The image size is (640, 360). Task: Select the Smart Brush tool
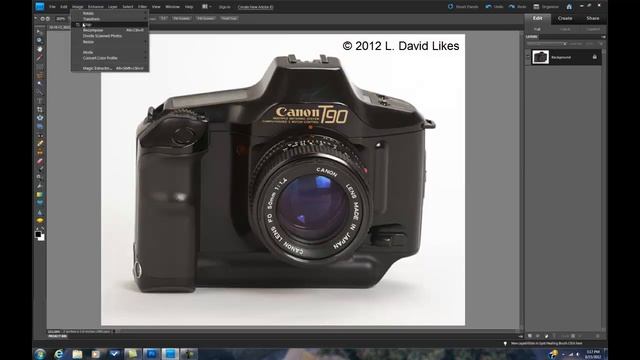[40, 178]
